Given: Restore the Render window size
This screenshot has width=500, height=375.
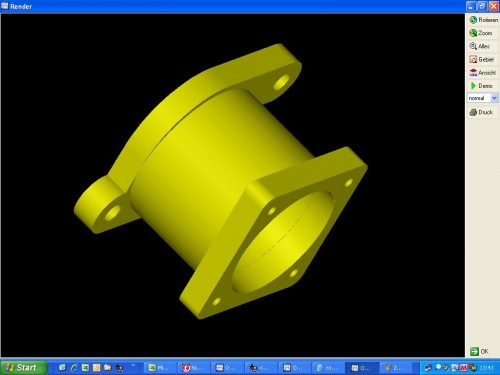Looking at the screenshot, I should click(482, 6).
